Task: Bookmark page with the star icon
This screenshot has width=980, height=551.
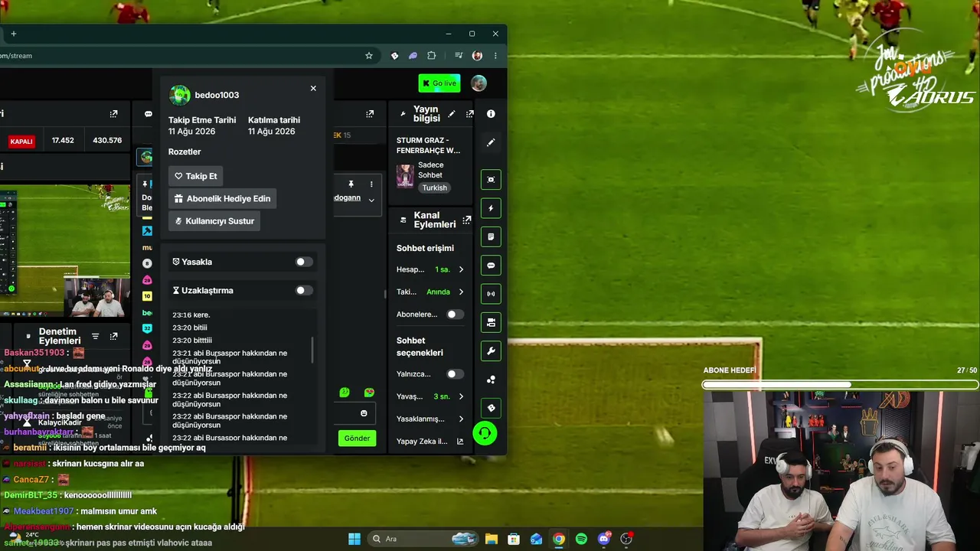Action: [x=369, y=56]
